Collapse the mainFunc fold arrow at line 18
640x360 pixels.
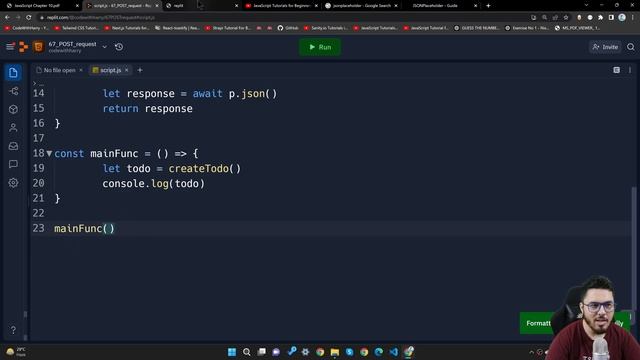[49, 153]
